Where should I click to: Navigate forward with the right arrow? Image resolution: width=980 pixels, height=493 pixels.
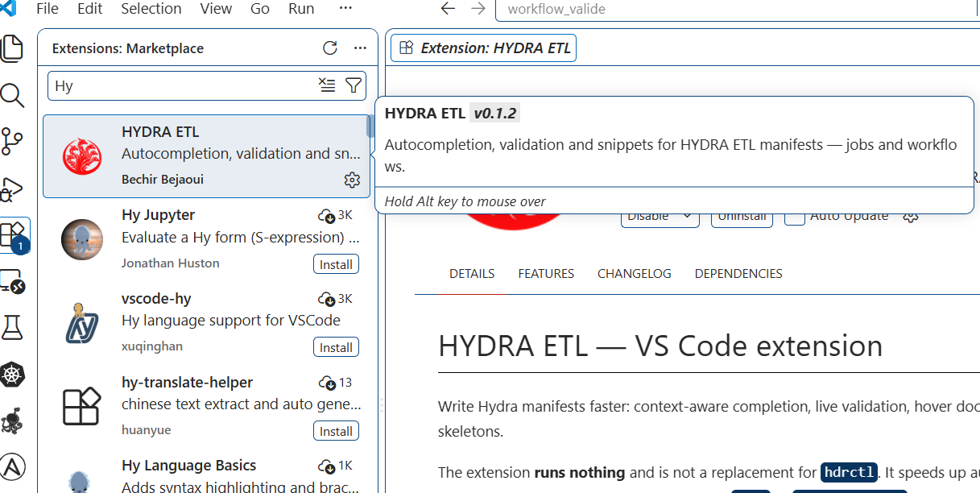478,9
